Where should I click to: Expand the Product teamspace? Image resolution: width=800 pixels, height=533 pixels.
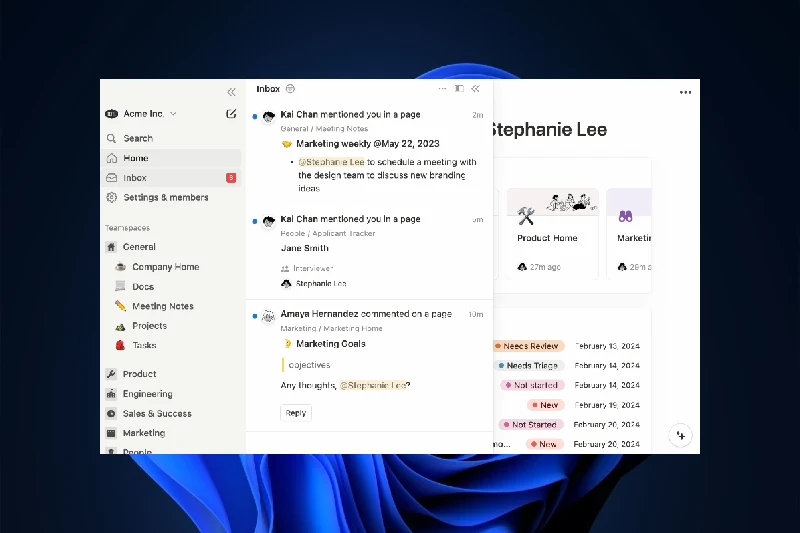point(139,374)
